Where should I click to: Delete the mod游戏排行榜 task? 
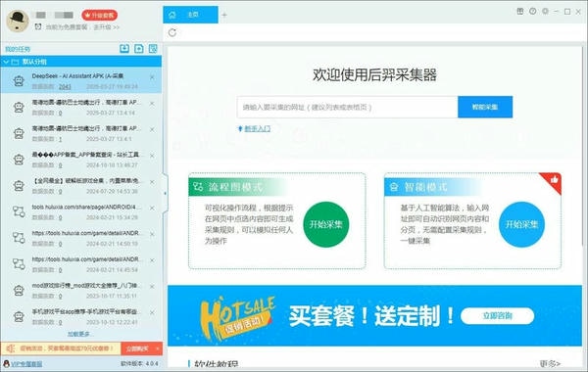click(152, 287)
